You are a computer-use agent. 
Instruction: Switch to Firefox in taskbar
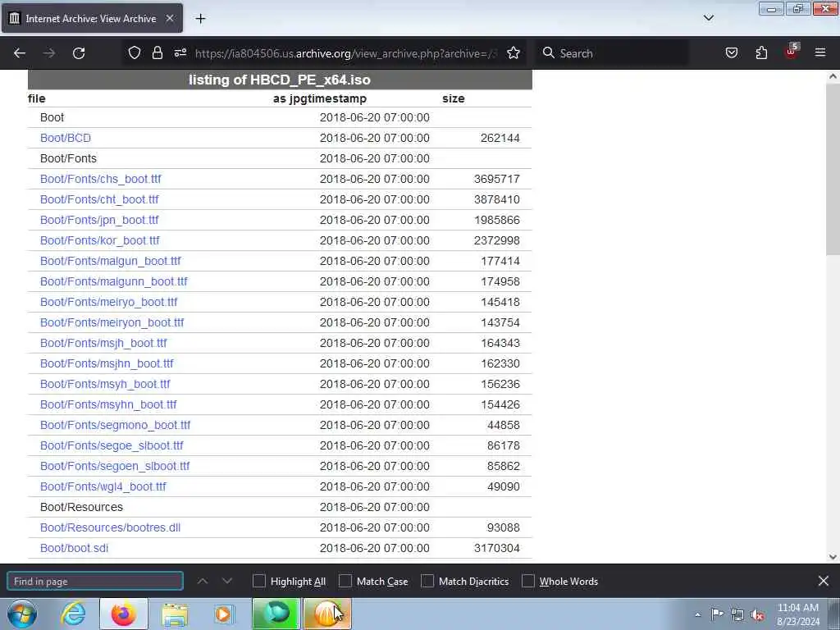124,614
